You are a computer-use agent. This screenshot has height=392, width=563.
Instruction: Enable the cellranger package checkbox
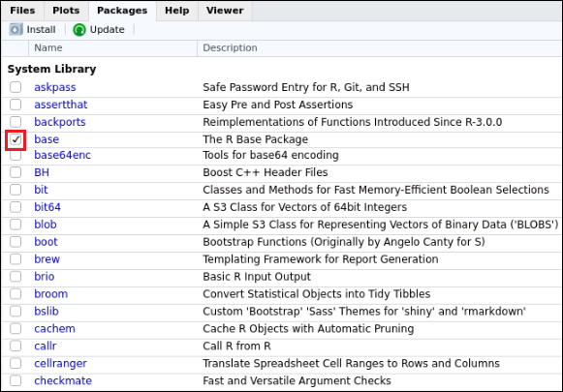coord(16,363)
